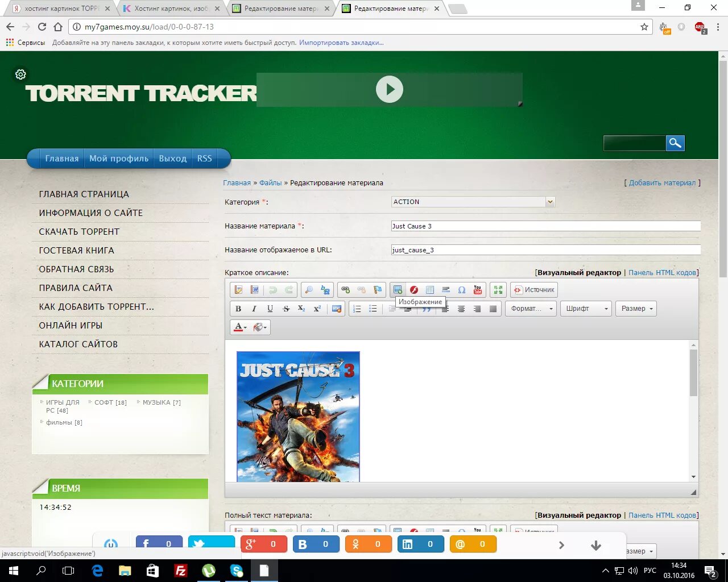The width and height of the screenshot is (728, 582).
Task: Open the Файлы breadcrumb link
Action: (x=270, y=182)
